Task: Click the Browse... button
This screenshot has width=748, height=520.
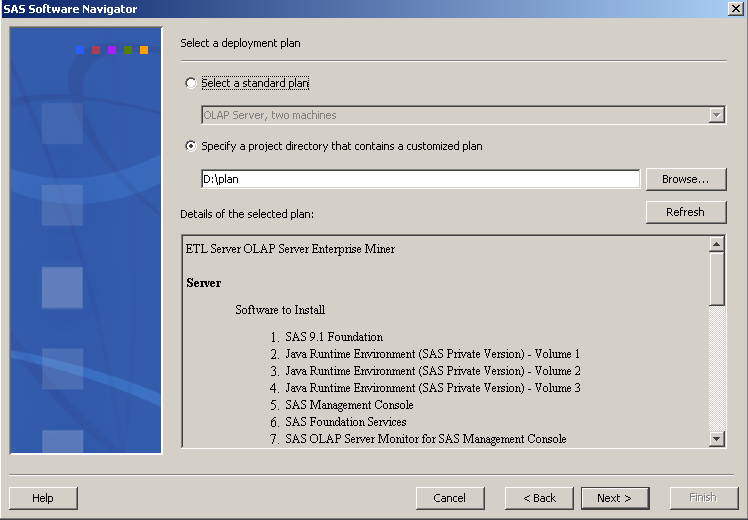Action: tap(686, 179)
